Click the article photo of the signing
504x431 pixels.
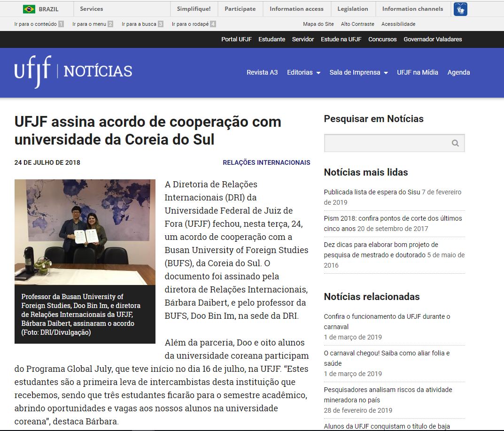pyautogui.click(x=85, y=232)
